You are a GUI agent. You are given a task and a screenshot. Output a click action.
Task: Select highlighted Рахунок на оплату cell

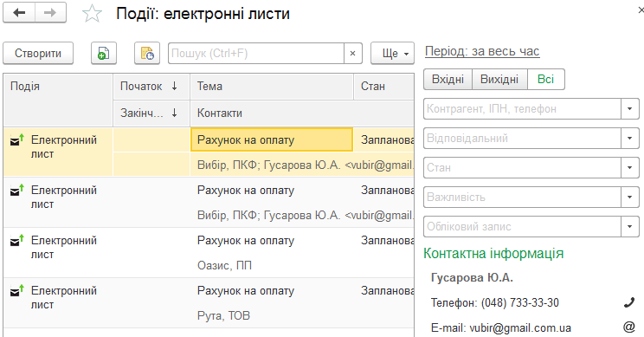tap(272, 140)
